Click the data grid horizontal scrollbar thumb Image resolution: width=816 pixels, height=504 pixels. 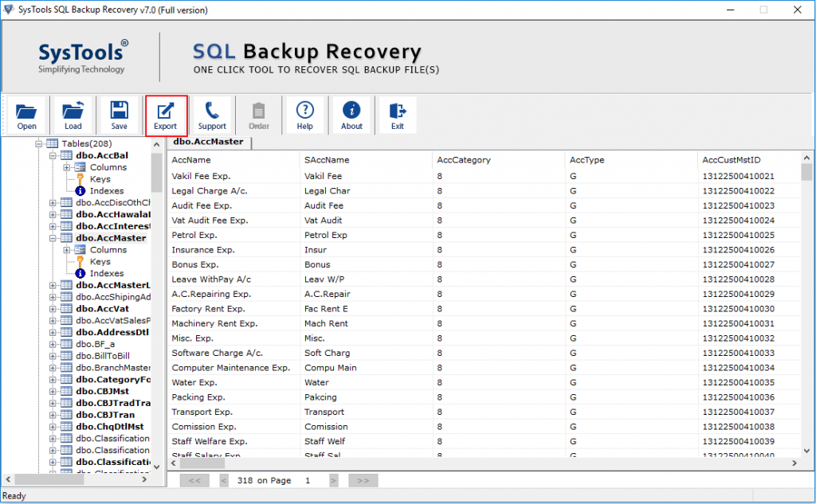click(202, 463)
